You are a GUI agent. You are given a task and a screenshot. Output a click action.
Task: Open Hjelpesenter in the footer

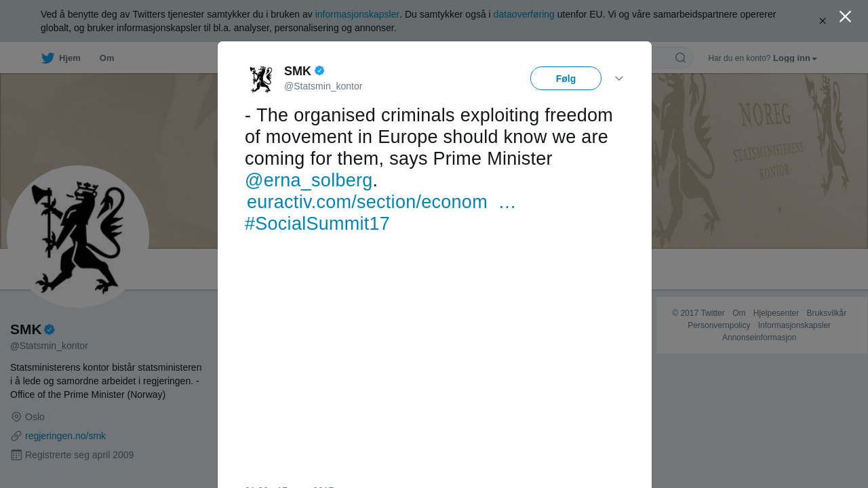pyautogui.click(x=776, y=313)
